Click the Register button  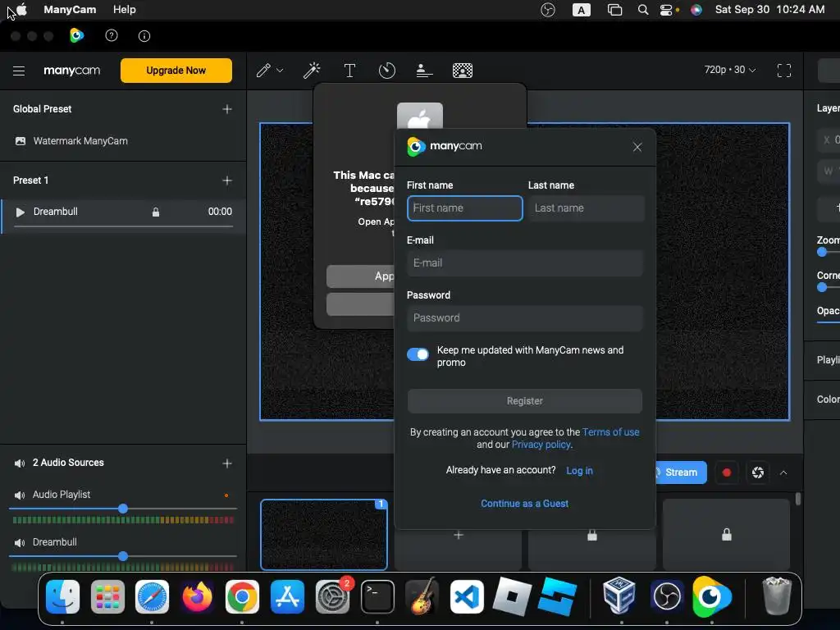524,401
